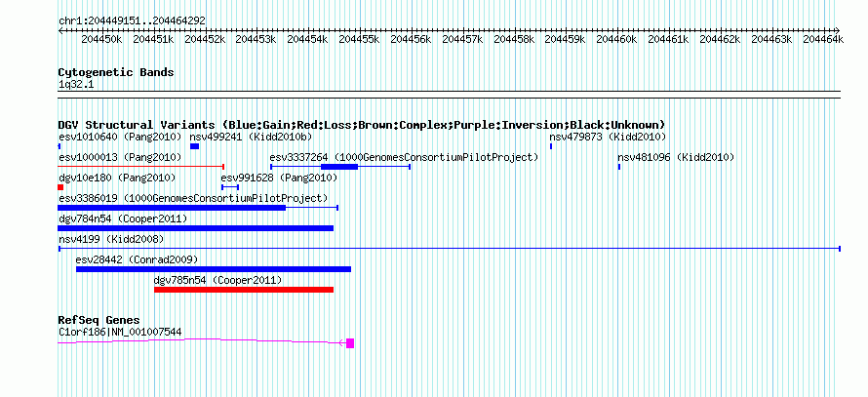The image size is (868, 397).
Task: Click the blue gain bar under esv28442
Action: [x=214, y=269]
